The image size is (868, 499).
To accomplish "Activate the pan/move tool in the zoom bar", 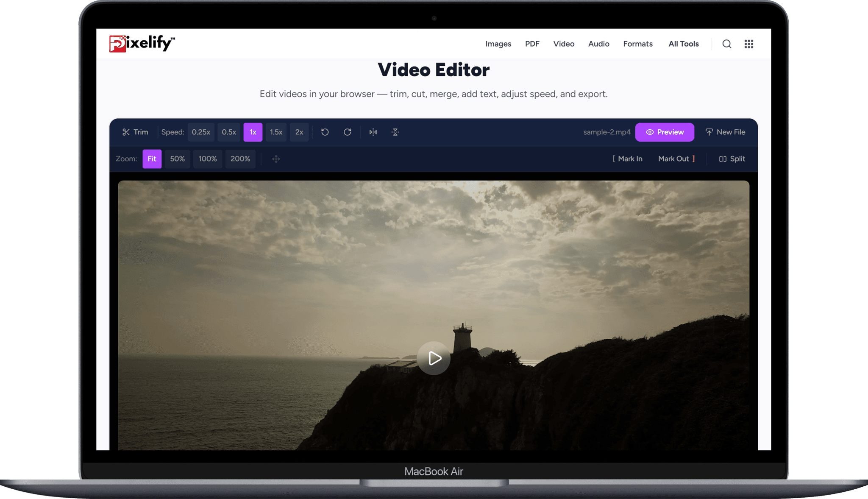I will tap(276, 159).
